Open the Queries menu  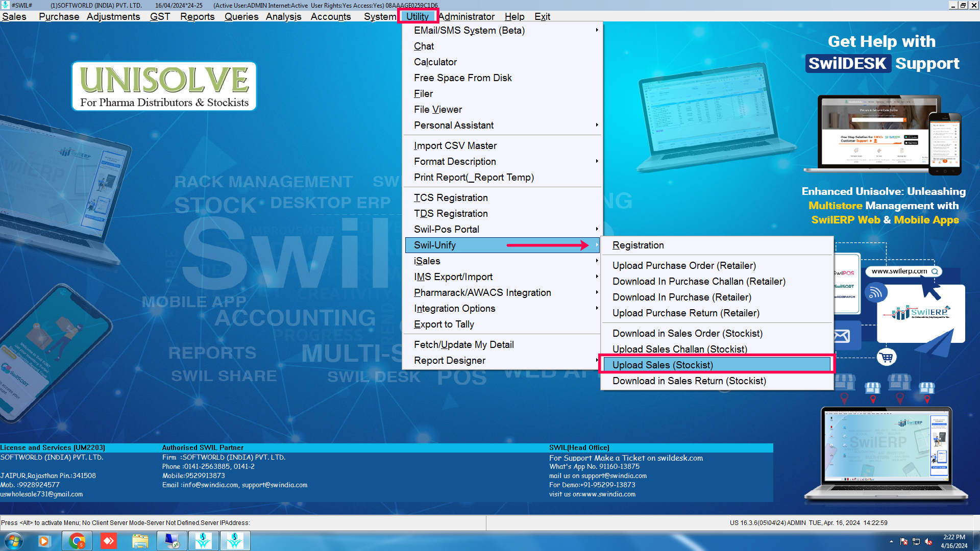pyautogui.click(x=241, y=16)
